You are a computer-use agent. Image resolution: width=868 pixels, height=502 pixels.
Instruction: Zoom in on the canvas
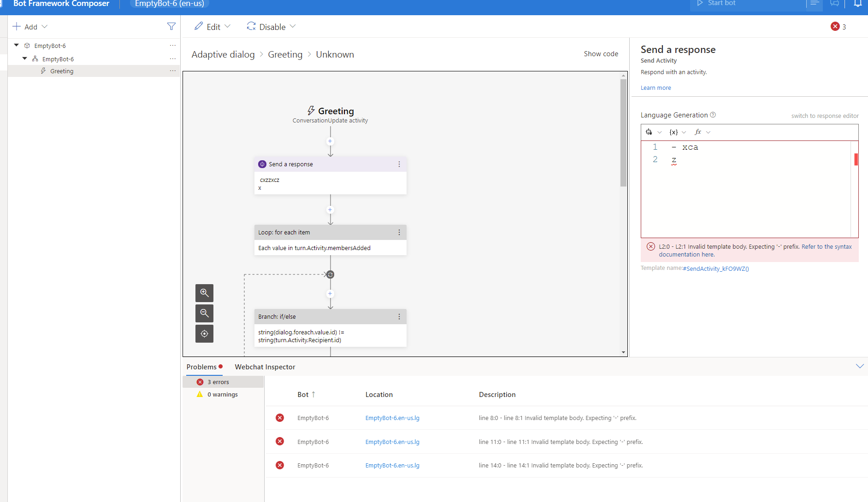[x=204, y=293]
